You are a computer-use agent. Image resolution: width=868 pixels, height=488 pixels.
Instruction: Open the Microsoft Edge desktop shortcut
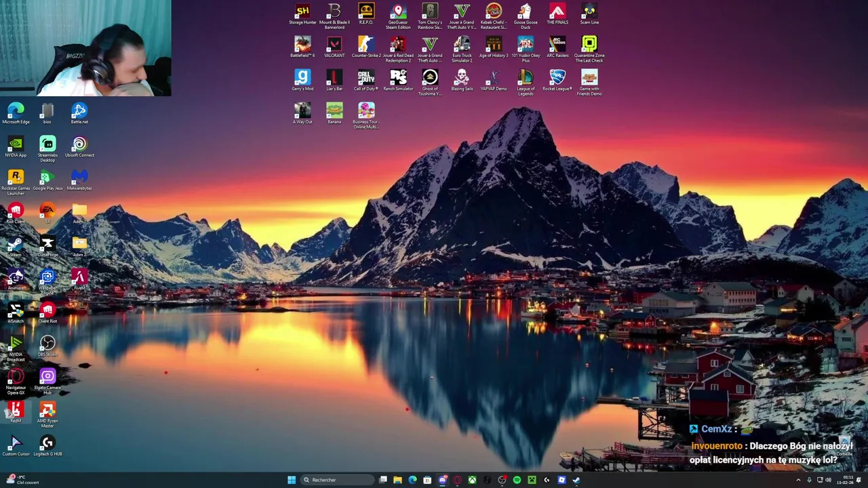click(16, 113)
